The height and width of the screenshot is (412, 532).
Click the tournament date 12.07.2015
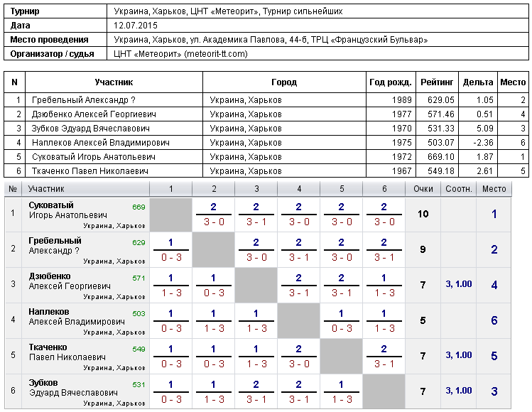134,26
